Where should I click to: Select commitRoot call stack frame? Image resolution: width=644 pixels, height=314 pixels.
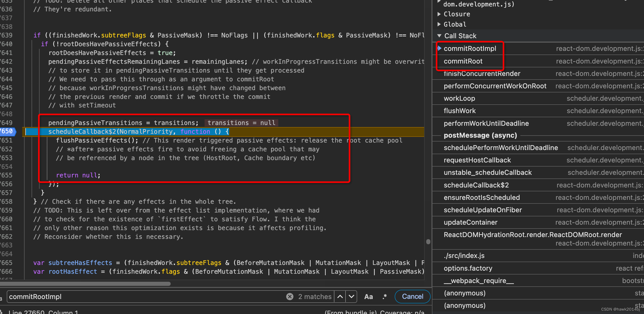[463, 61]
